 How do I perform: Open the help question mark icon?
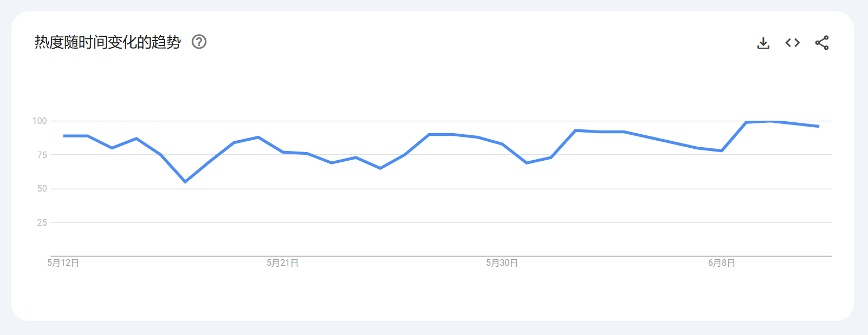[x=199, y=42]
